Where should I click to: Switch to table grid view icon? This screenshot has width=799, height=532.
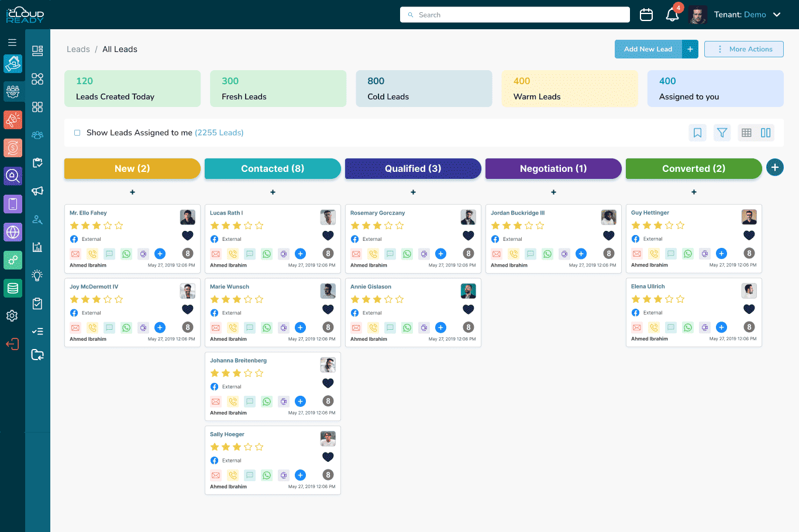pyautogui.click(x=746, y=133)
